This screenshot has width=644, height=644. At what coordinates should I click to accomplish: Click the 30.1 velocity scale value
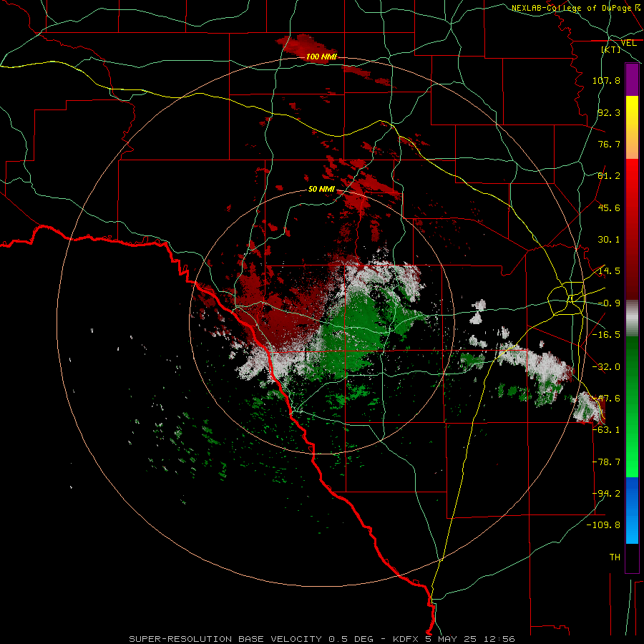coord(609,240)
